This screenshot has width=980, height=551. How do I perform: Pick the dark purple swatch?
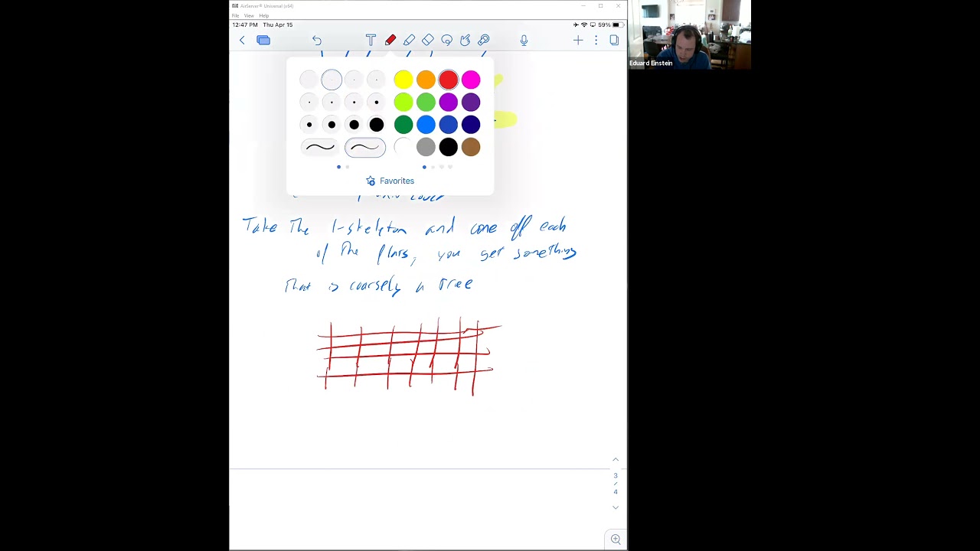pos(471,102)
